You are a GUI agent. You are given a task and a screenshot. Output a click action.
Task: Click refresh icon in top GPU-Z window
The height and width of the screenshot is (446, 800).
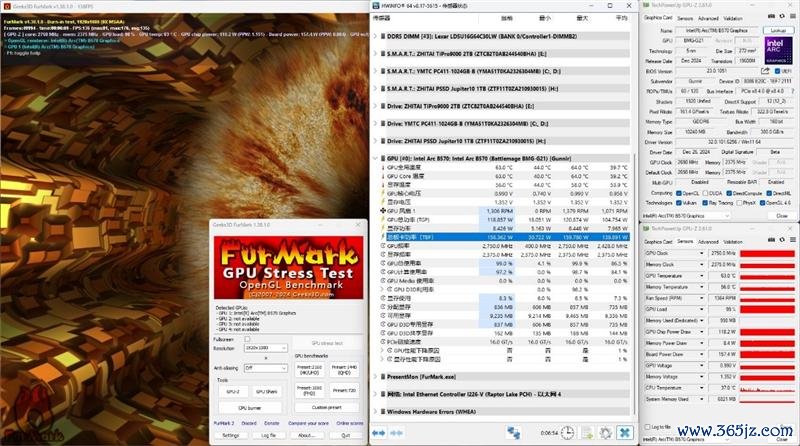782,17
